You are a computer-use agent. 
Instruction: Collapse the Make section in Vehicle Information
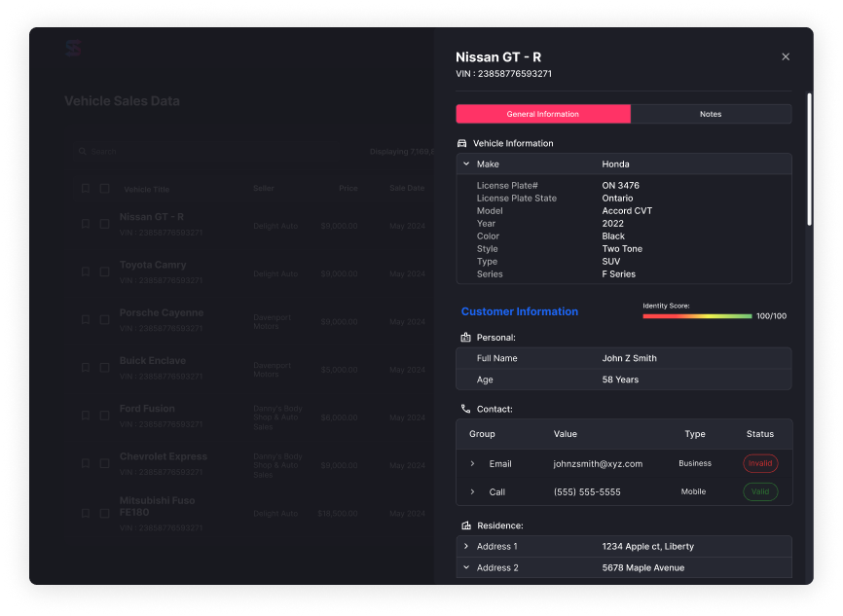click(x=465, y=163)
